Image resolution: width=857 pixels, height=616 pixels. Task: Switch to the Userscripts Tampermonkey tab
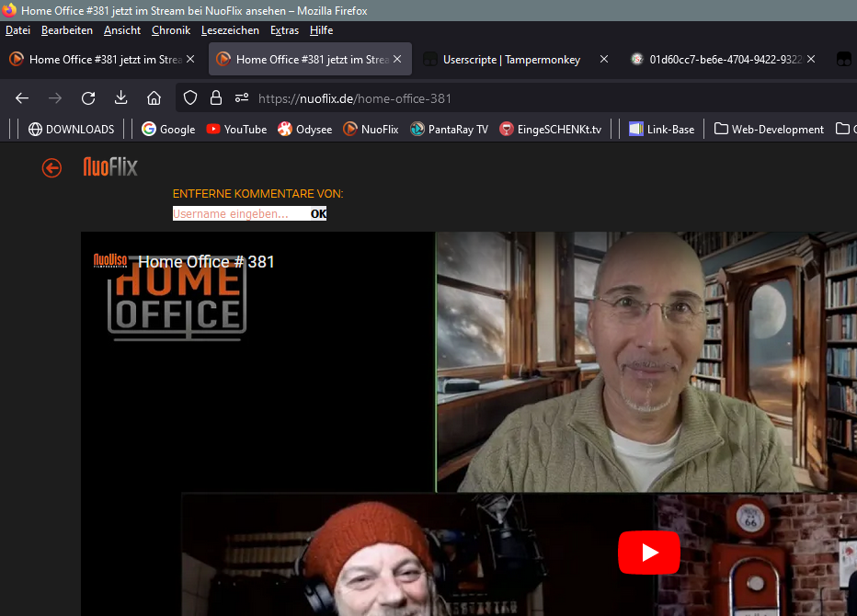click(510, 59)
